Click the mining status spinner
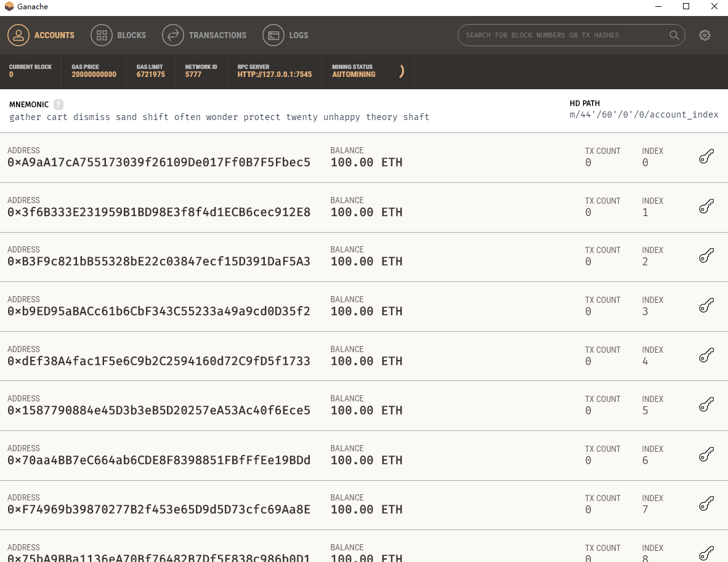 pos(402,71)
